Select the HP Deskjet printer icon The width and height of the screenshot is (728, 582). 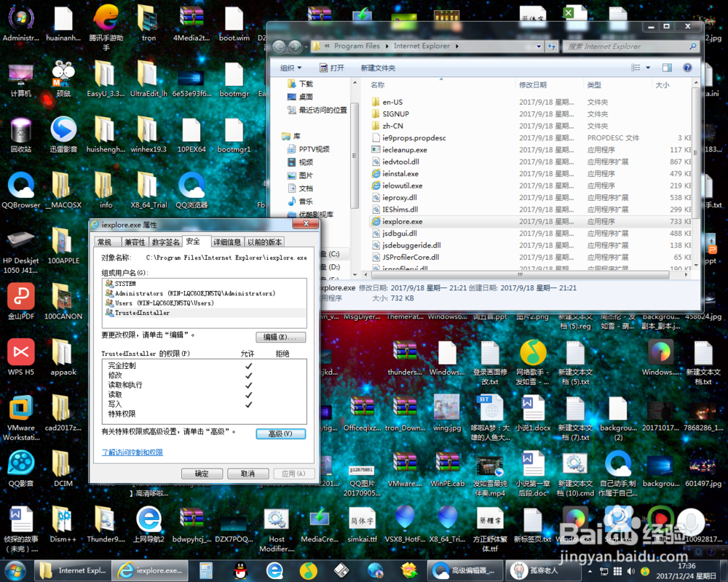click(x=21, y=251)
